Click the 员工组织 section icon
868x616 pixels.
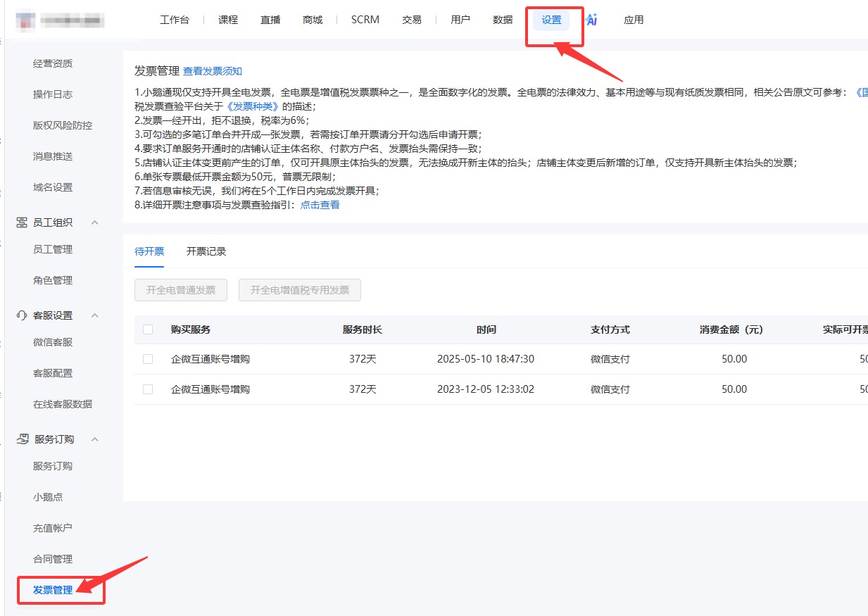coord(22,222)
